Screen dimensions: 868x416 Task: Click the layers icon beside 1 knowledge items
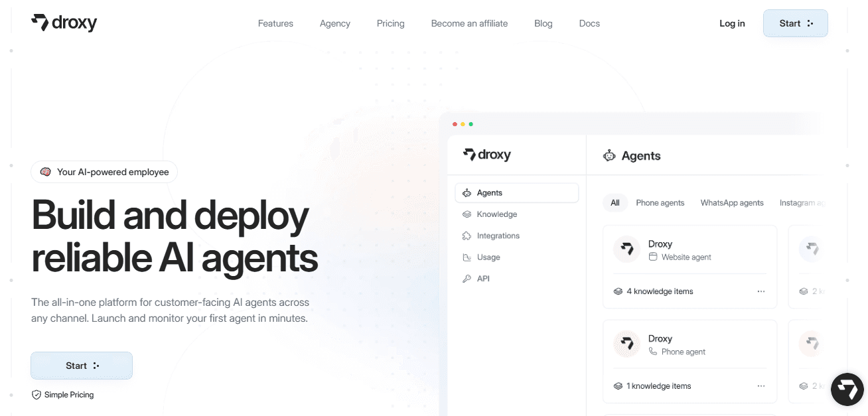pyautogui.click(x=618, y=386)
